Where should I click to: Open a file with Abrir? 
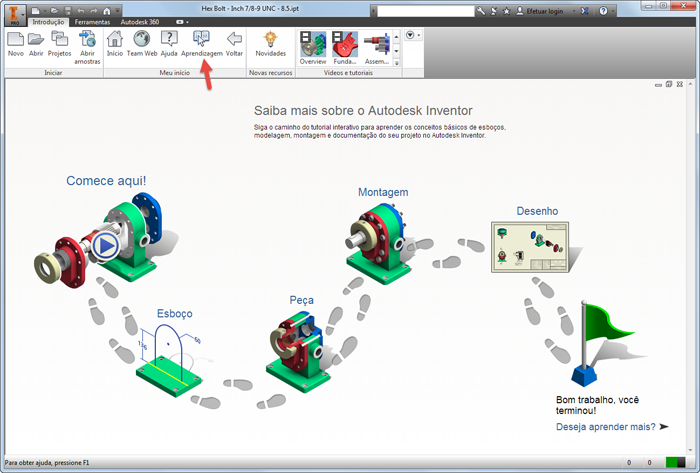click(x=36, y=44)
